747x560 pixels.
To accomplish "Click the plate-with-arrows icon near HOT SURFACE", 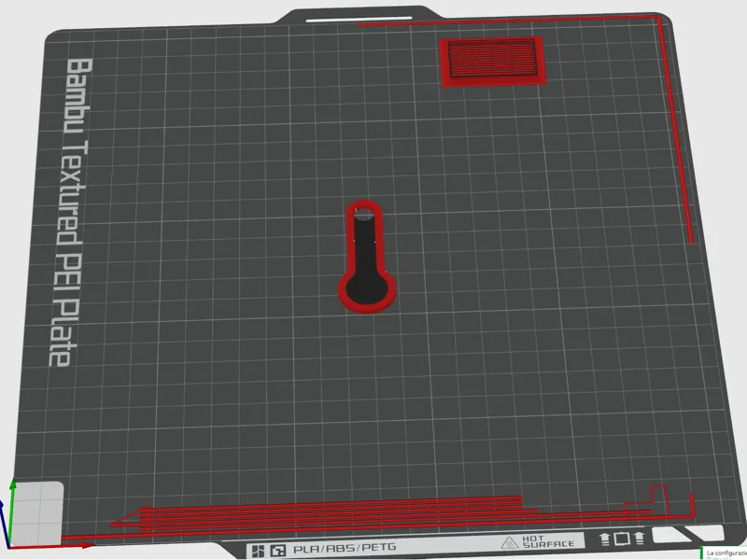I will (622, 539).
